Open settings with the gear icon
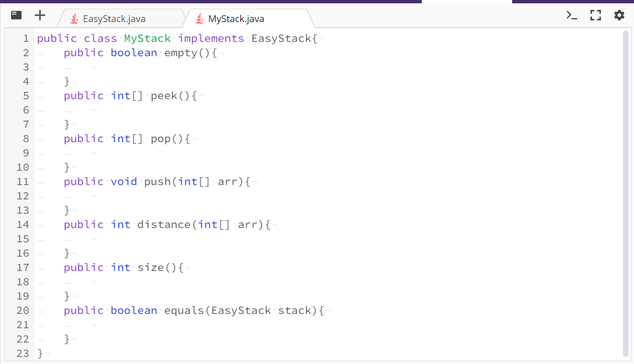The height and width of the screenshot is (364, 634). tap(619, 15)
